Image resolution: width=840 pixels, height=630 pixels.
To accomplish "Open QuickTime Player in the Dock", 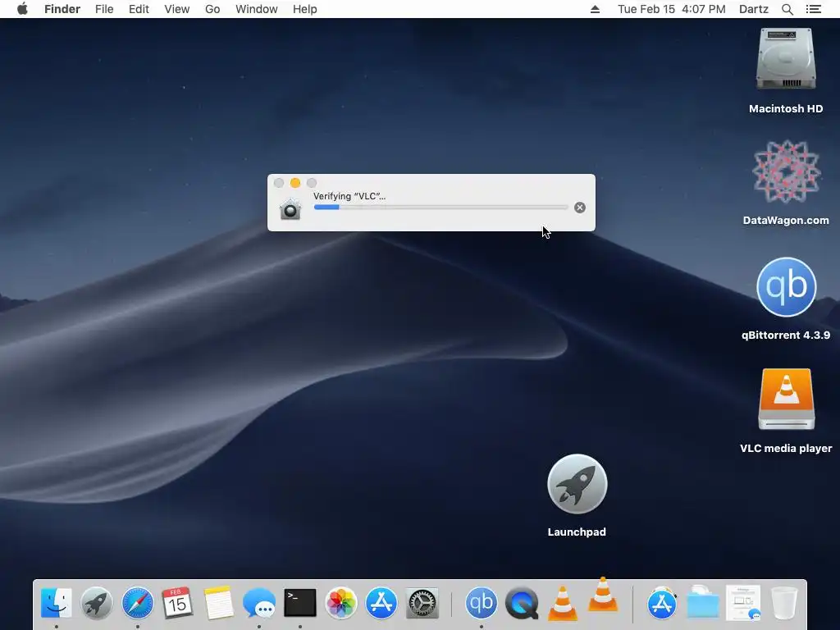I will pyautogui.click(x=522, y=603).
